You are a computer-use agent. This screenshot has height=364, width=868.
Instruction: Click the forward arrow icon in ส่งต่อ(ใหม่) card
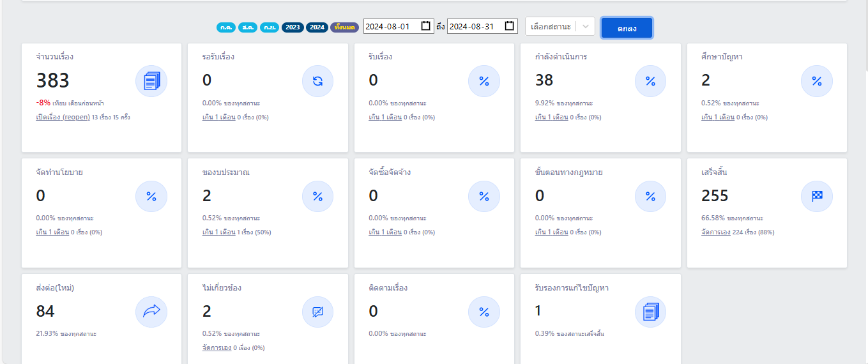click(x=151, y=312)
